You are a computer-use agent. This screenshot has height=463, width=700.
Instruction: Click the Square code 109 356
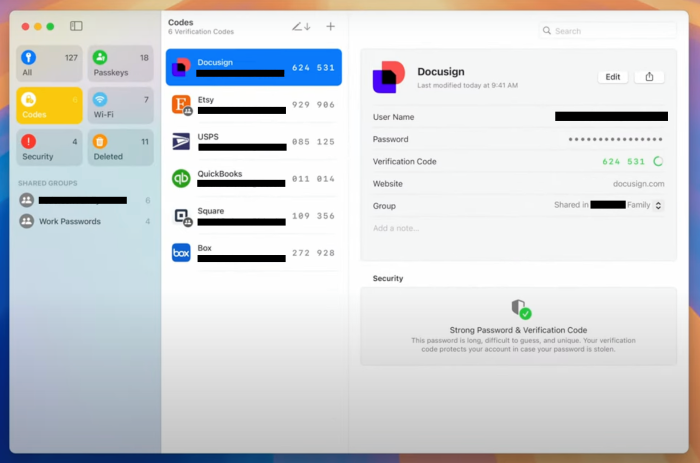pos(313,216)
